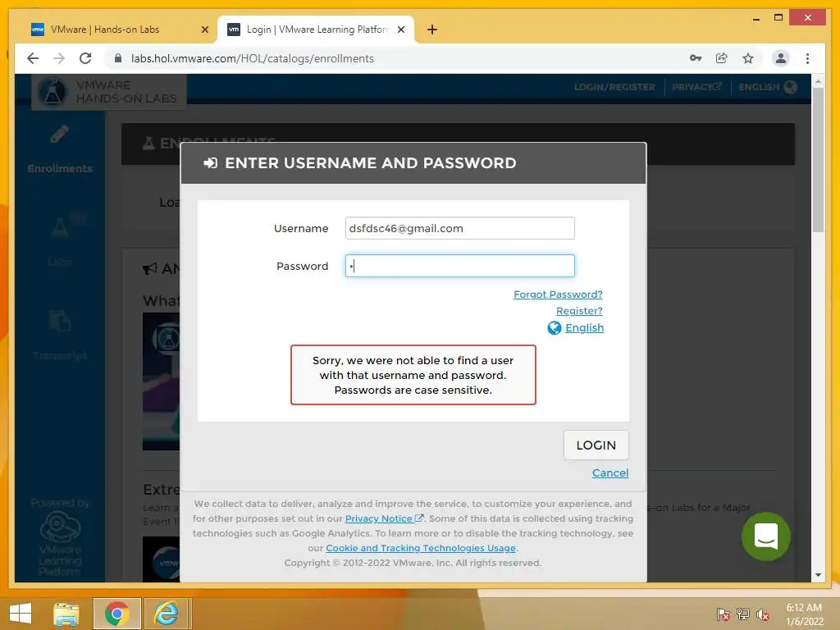840x630 pixels.
Task: Click the address bar URL
Action: click(x=253, y=58)
